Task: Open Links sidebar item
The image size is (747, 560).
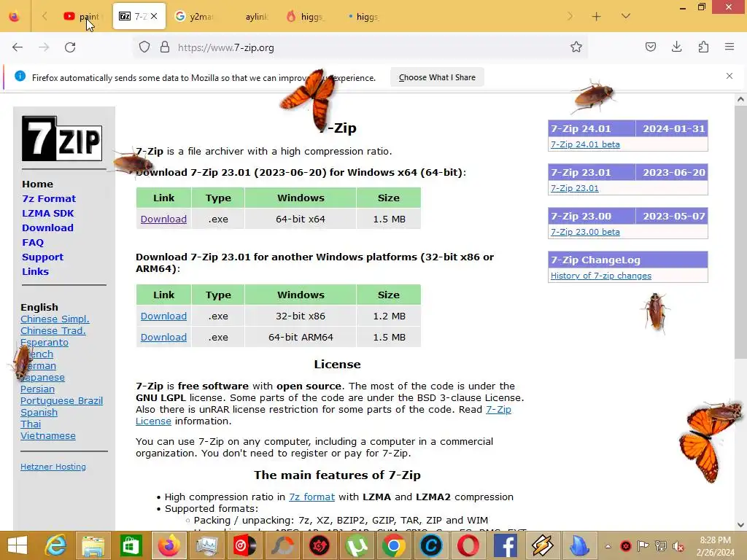Action: click(35, 271)
